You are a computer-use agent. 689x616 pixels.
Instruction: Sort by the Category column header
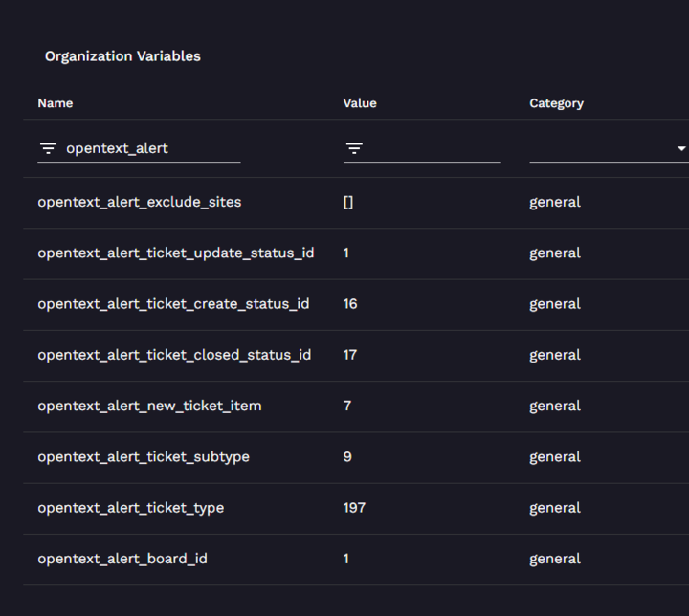556,103
